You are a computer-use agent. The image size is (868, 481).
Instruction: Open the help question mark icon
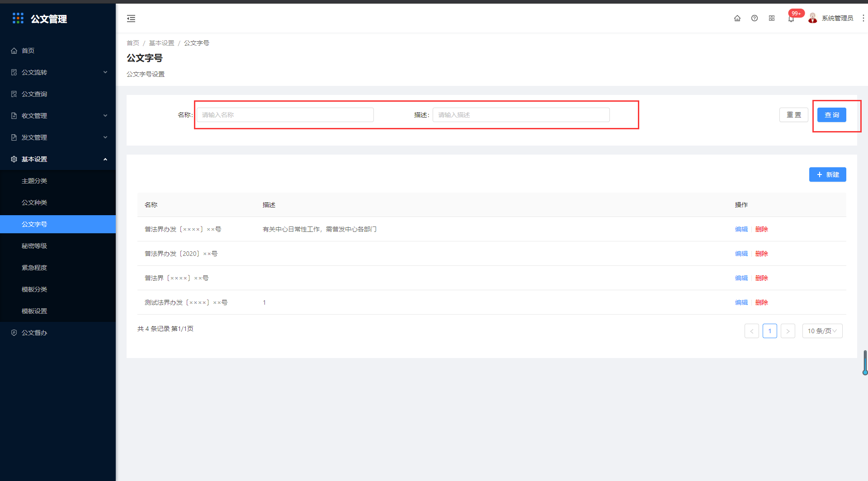click(x=755, y=18)
